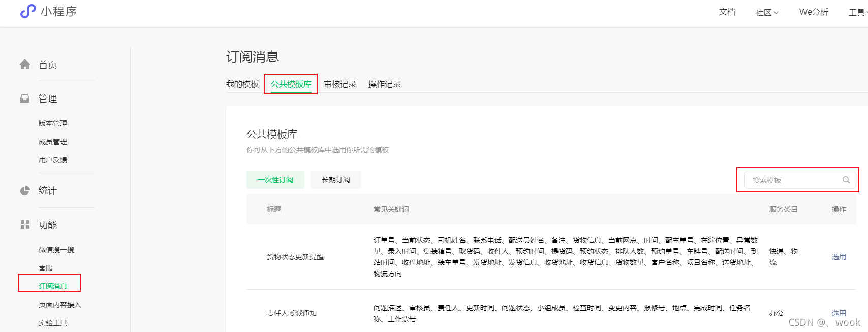Click the 货物状态更新提醒 template title

click(x=295, y=257)
